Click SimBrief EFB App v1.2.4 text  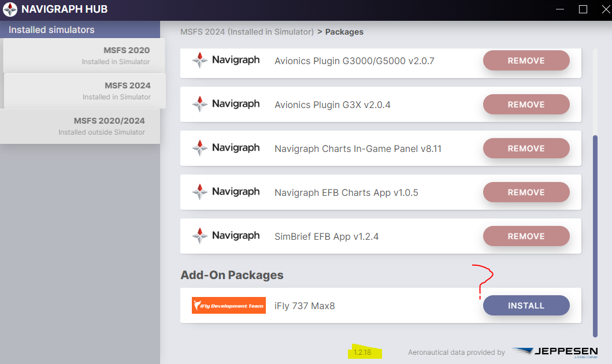coord(327,236)
